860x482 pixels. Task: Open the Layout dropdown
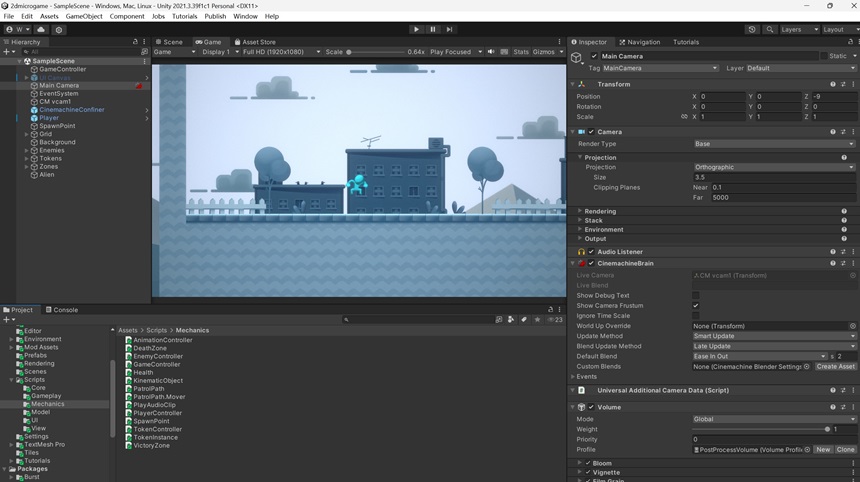839,30
